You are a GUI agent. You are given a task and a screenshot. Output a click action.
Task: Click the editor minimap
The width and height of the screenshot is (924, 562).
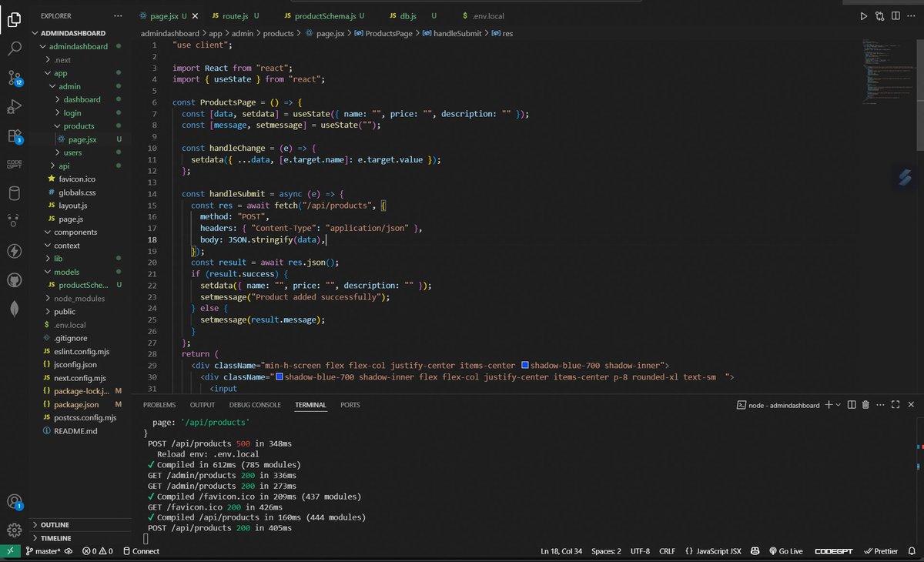[x=887, y=73]
